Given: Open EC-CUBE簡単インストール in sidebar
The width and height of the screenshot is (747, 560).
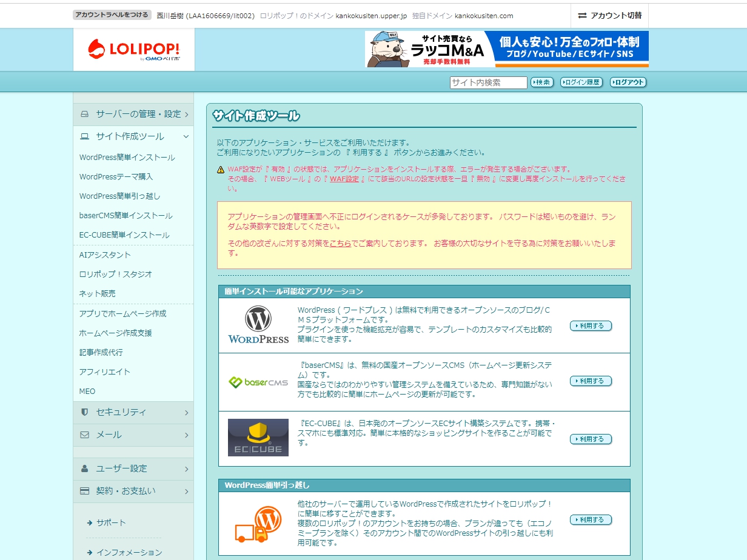Looking at the screenshot, I should 125,235.
